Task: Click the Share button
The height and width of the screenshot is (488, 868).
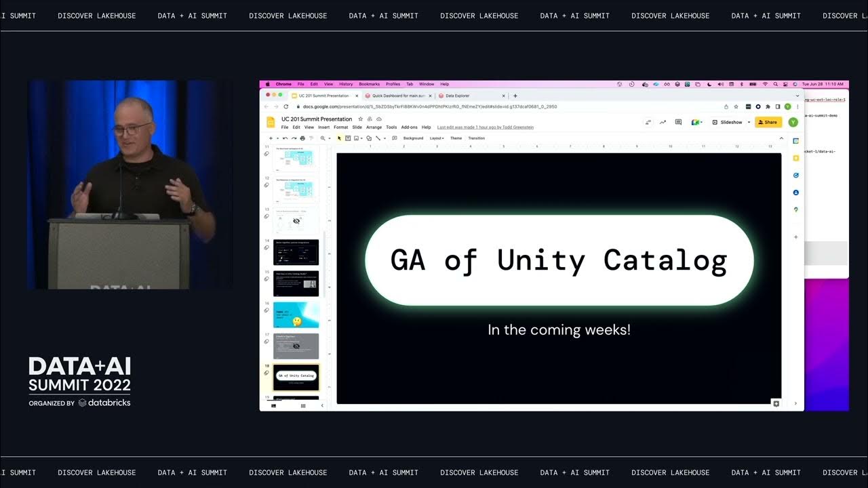Action: coord(768,123)
